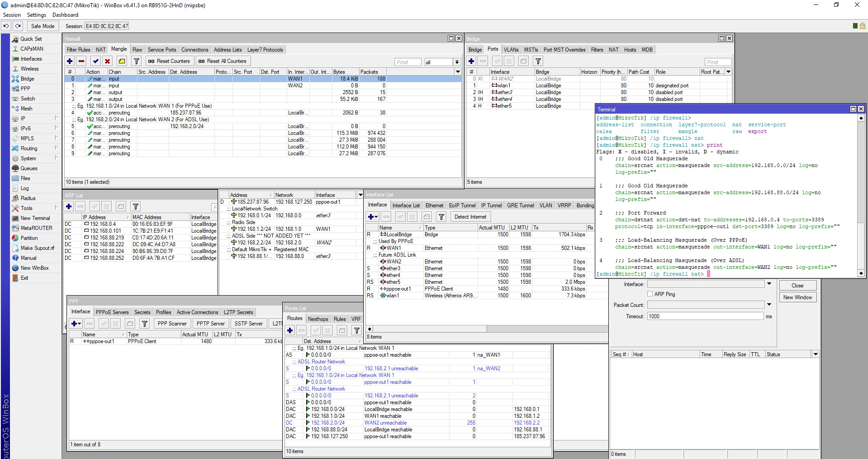The height and width of the screenshot is (459, 868).
Task: Switch to Secrets tab in PPP window
Action: coord(142,312)
